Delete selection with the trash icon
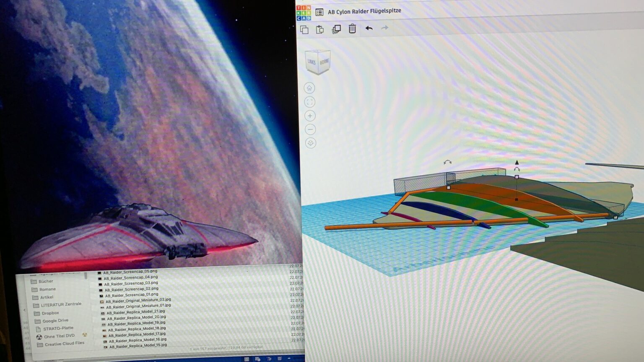Viewport: 644px width, 362px height. pyautogui.click(x=352, y=28)
